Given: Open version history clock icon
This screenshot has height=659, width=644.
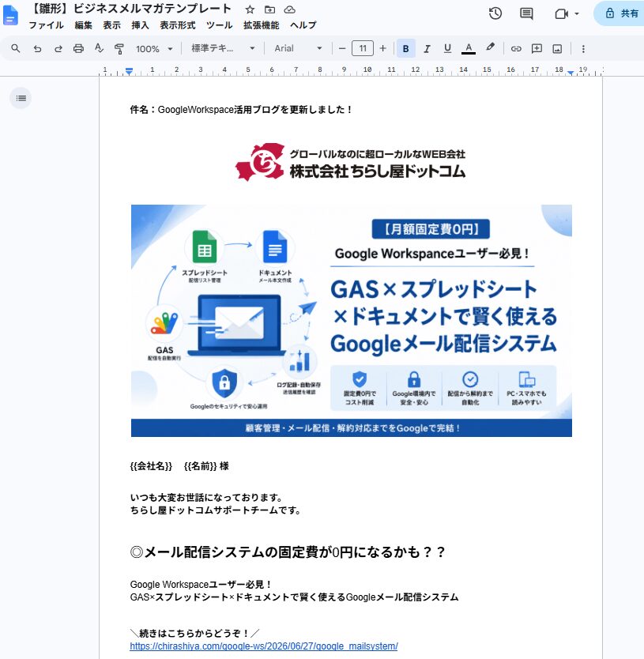Looking at the screenshot, I should (495, 13).
